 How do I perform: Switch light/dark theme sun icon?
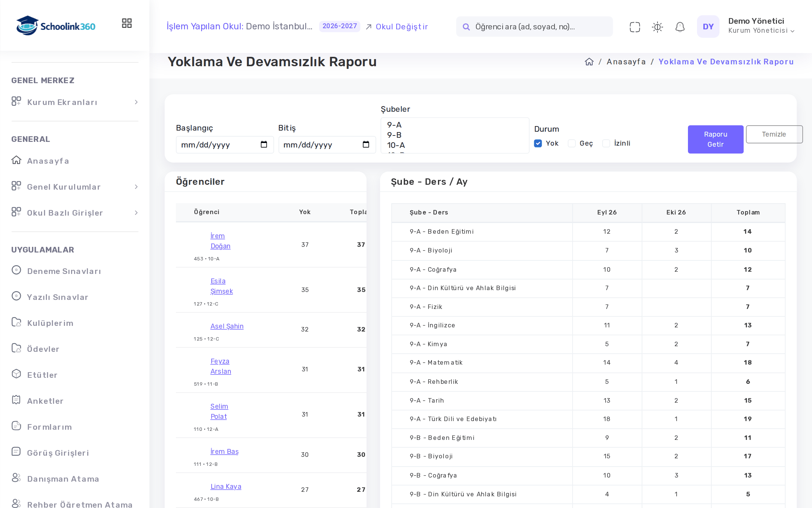(x=657, y=27)
